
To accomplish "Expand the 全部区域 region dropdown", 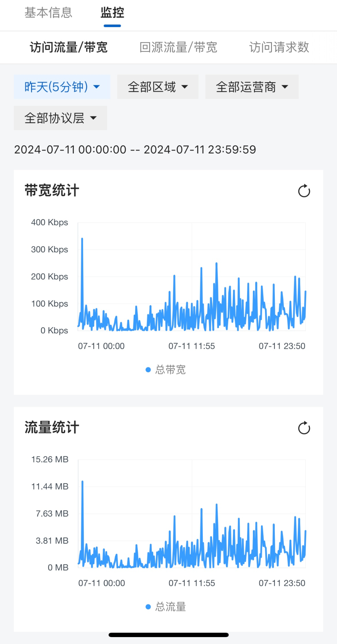I will coord(158,87).
